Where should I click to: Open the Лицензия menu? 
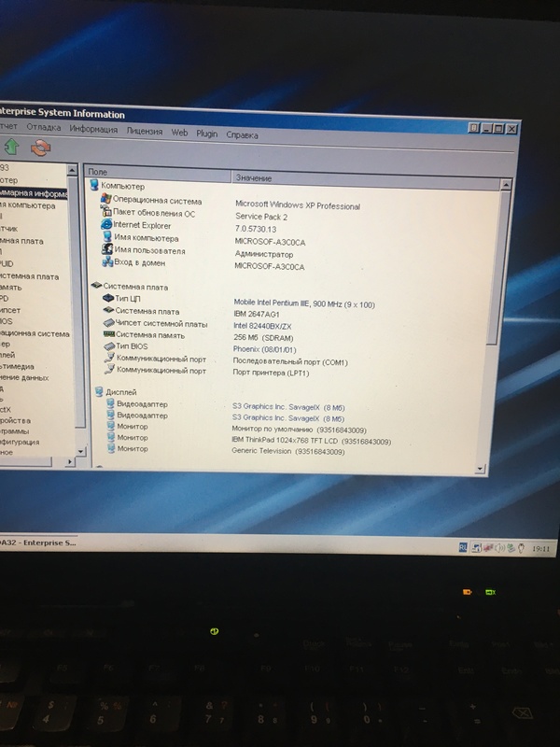pos(145,131)
